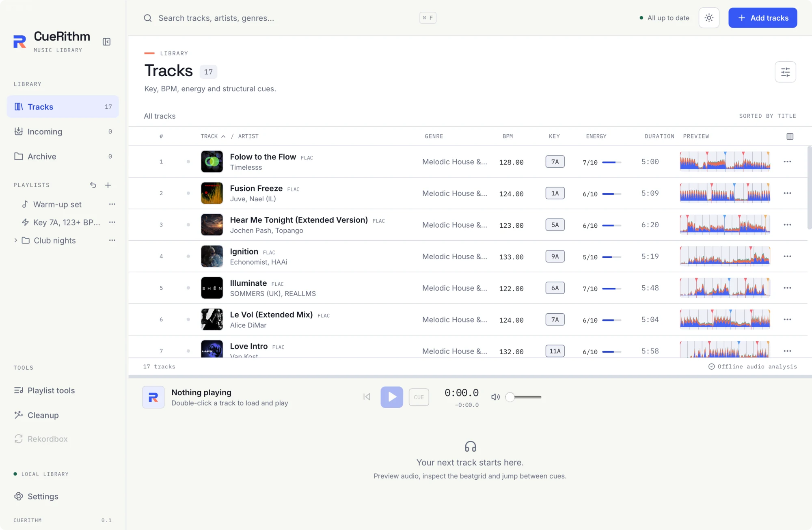Sort by the Key column header
The width and height of the screenshot is (812, 530).
click(554, 136)
